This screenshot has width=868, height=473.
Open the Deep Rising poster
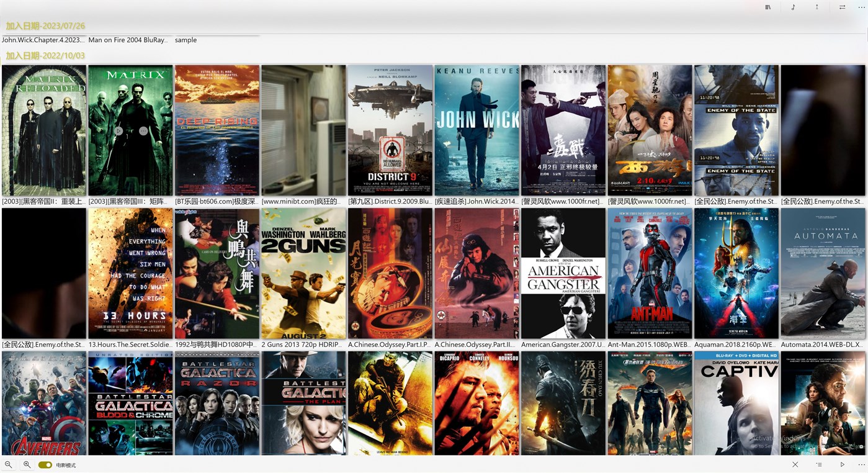[x=217, y=130]
